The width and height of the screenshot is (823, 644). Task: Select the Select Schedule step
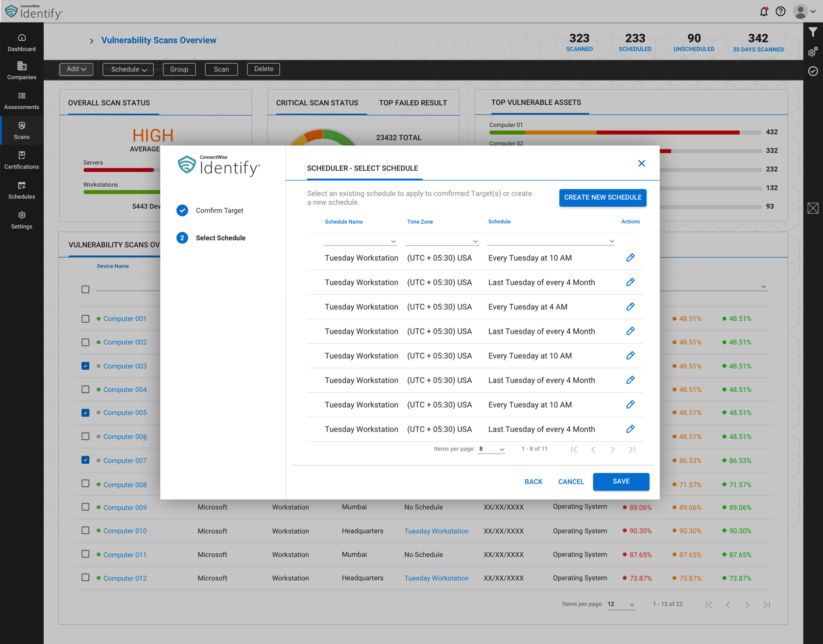point(211,238)
